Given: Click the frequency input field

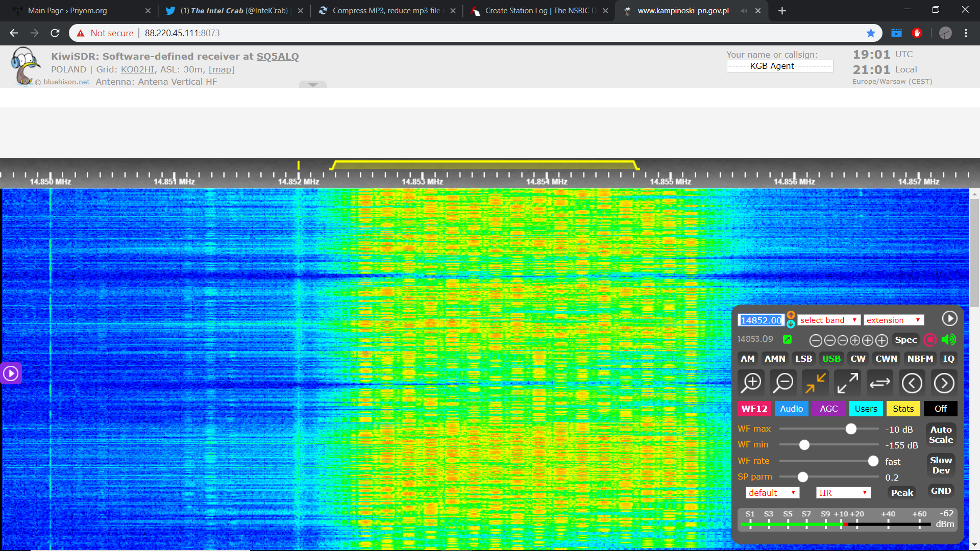Looking at the screenshot, I should pyautogui.click(x=761, y=320).
